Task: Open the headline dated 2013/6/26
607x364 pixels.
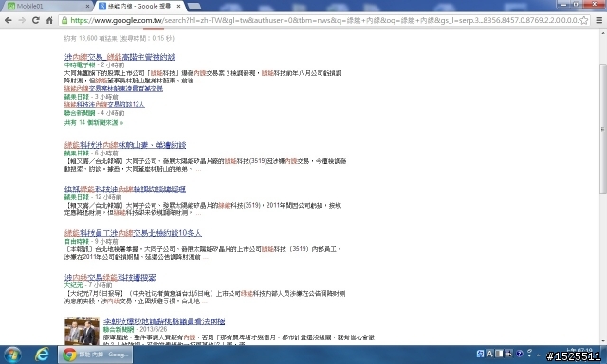Action: pos(164,321)
